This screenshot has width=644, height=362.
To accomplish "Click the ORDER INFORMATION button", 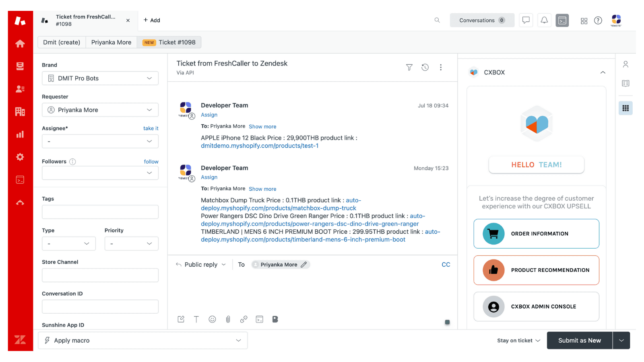I will click(537, 234).
